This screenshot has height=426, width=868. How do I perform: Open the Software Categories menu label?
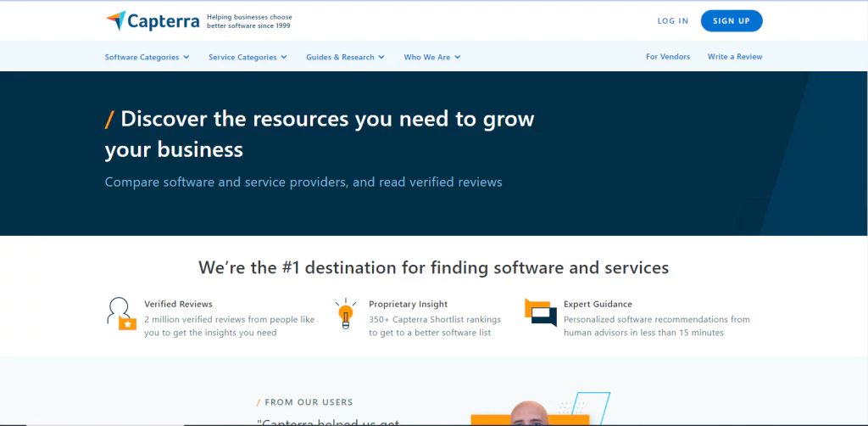click(x=142, y=57)
